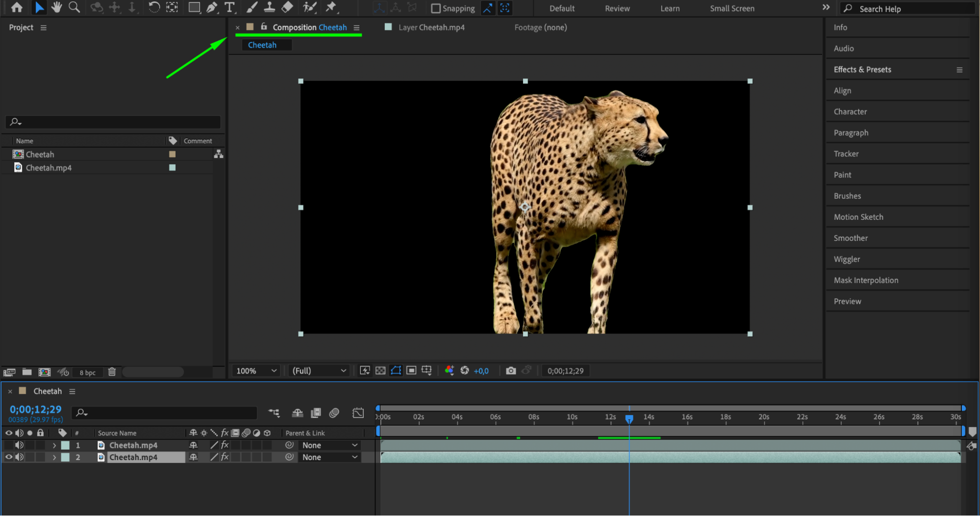Select the Type tool

click(x=229, y=7)
